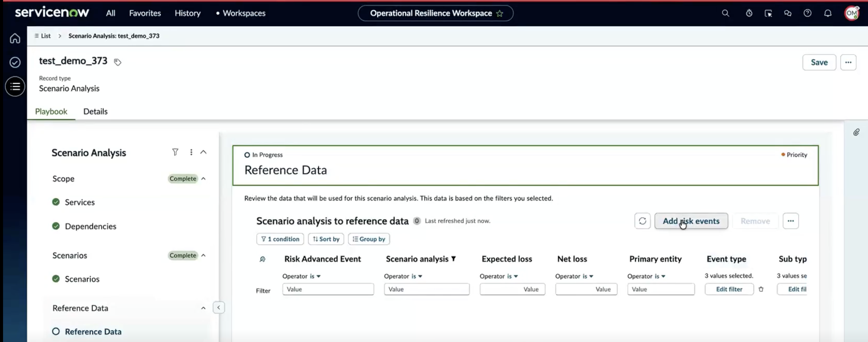Click the Priority indicator on card

pos(794,155)
